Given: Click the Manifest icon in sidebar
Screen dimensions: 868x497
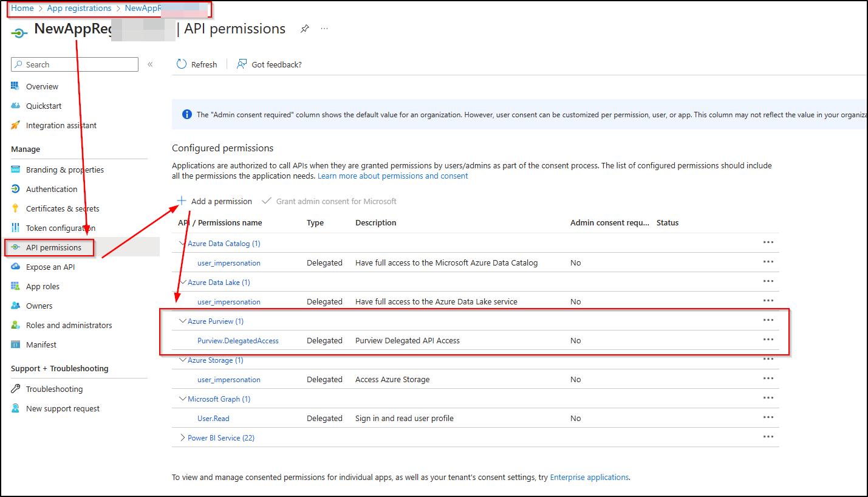Looking at the screenshot, I should pyautogui.click(x=16, y=344).
